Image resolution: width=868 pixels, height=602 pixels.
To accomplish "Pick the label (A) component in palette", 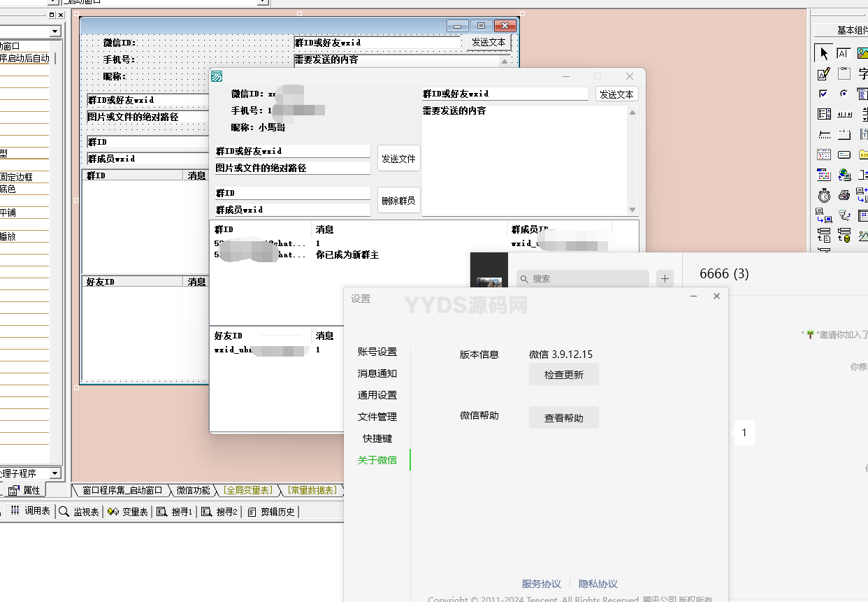I will point(844,53).
